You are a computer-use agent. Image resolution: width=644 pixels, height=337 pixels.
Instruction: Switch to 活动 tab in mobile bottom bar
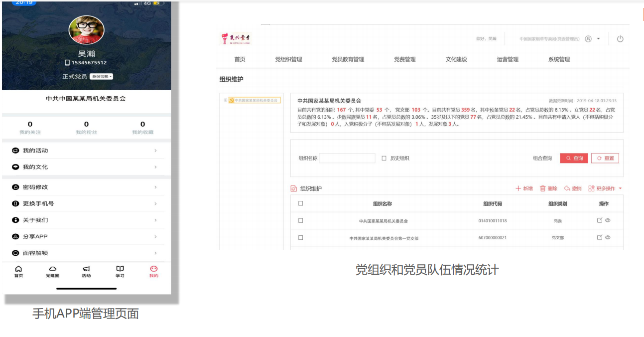(86, 272)
